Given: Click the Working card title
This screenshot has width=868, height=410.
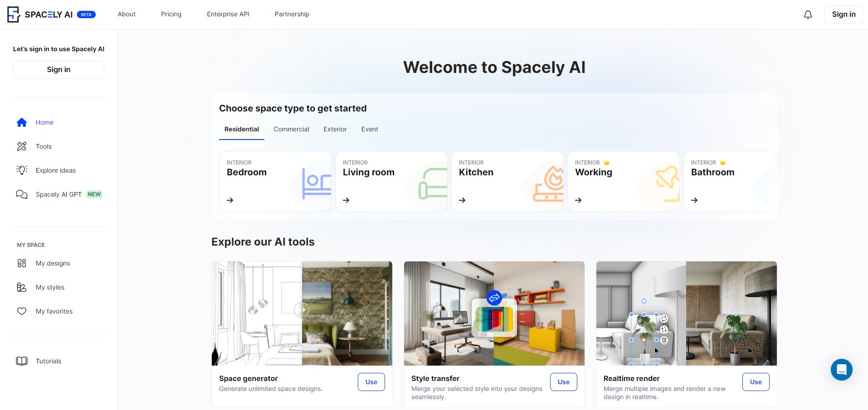Looking at the screenshot, I should coord(594,173).
